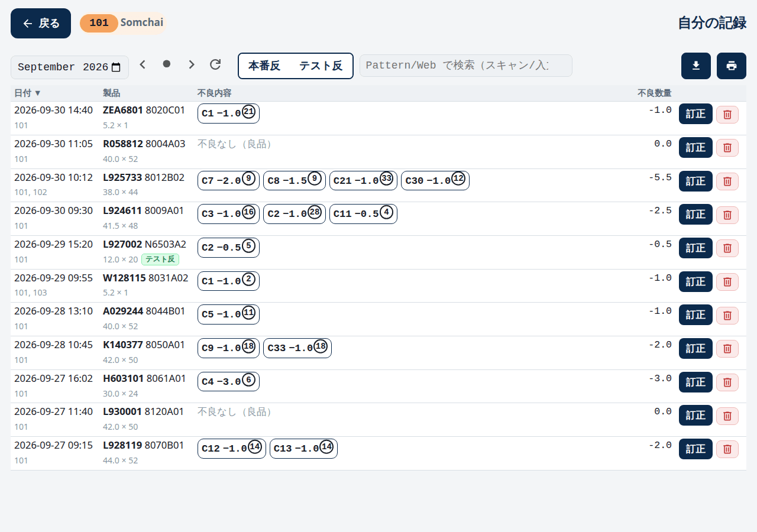Click 訂正 for the L928119 record

tap(695, 449)
